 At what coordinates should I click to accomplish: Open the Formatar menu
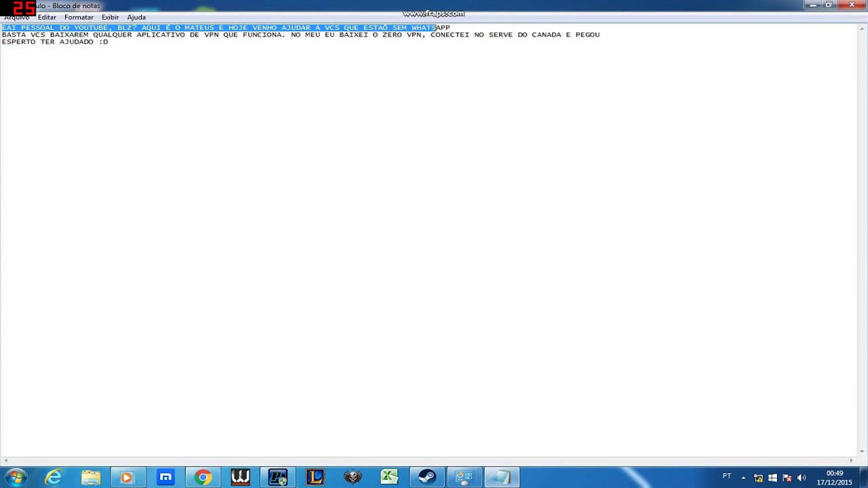click(79, 17)
